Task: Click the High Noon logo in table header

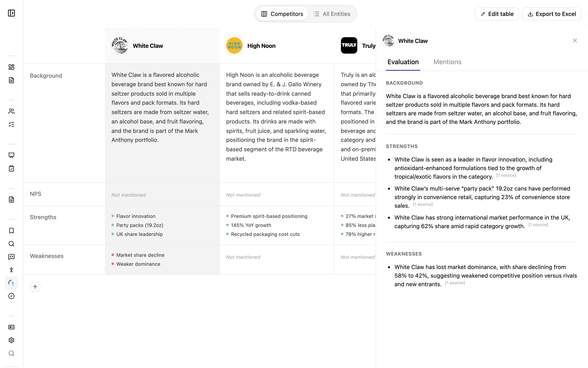Action: (234, 46)
